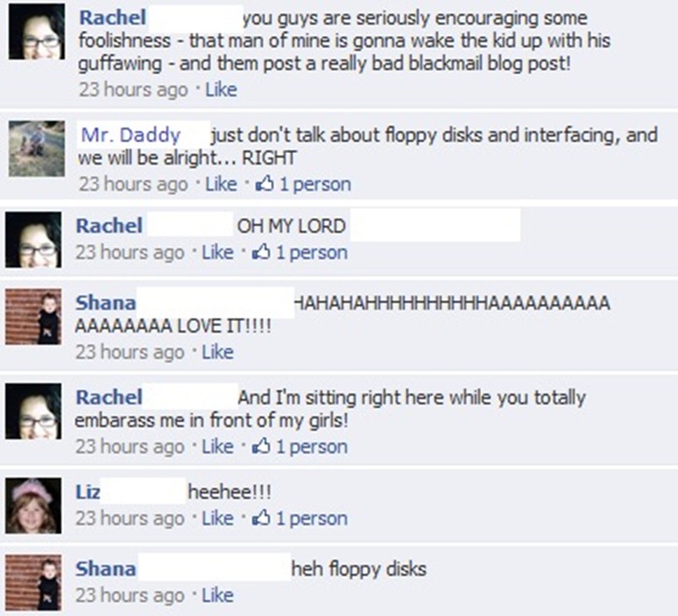Open Rachel's avatar beside the 'embarass me' comment
This screenshot has width=678, height=616.
(33, 411)
